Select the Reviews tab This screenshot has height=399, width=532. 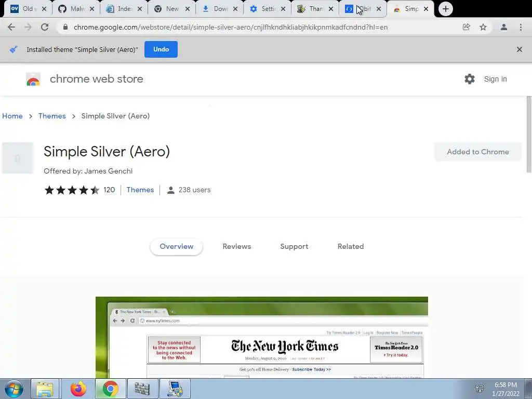pos(237,247)
